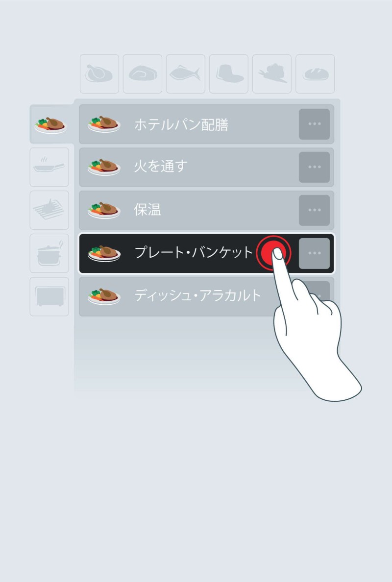Select the meat cut category icon

pos(143,74)
